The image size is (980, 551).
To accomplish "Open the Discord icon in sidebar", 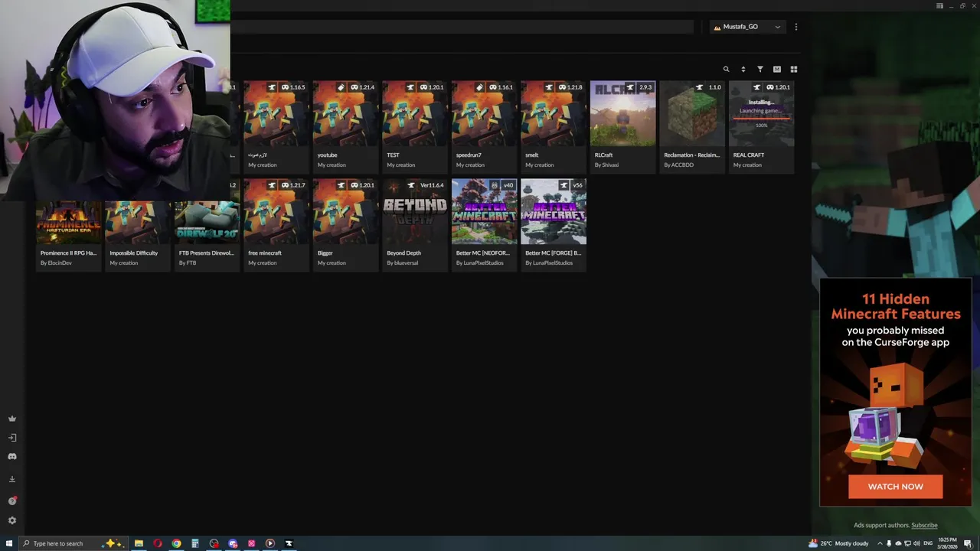I will pos(12,457).
